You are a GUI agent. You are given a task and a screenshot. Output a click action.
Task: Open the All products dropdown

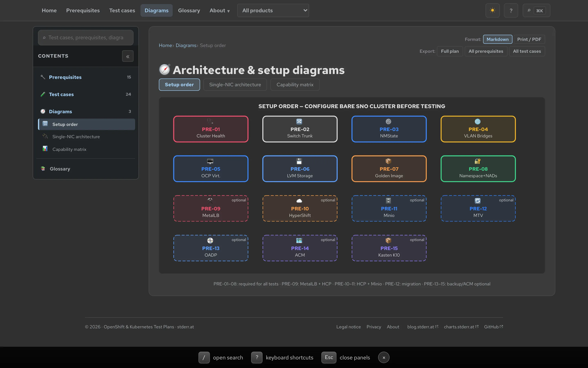click(273, 10)
